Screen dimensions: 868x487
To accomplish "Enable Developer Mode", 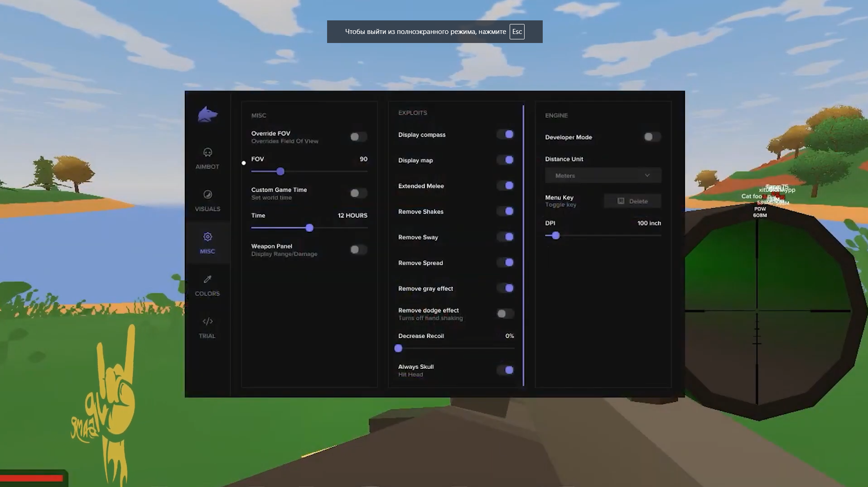I will tap(652, 137).
